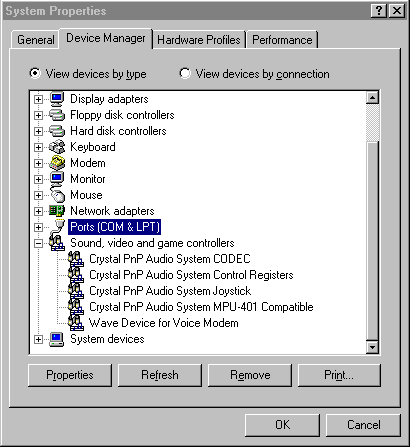
Task: Click the Ports (COM & LPT) connector icon
Action: 58,227
